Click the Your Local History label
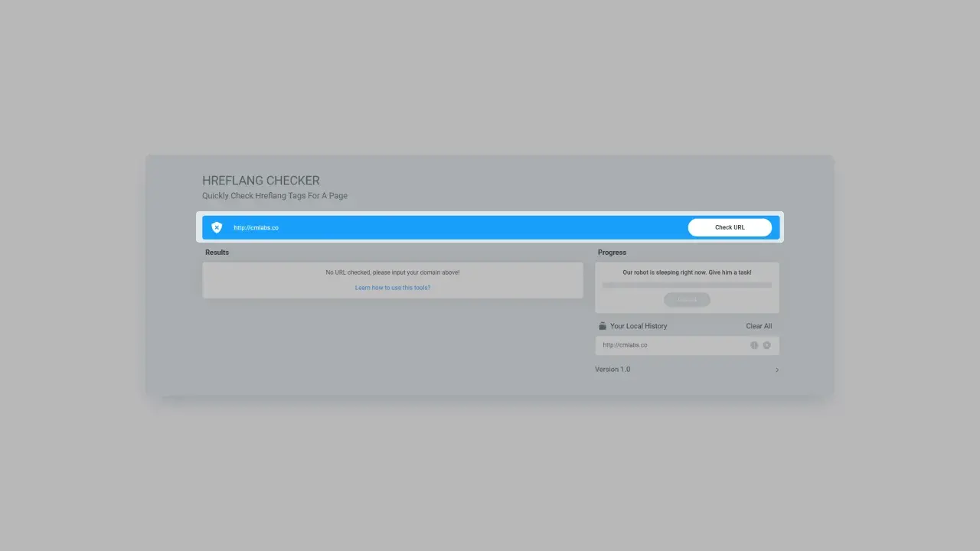 (x=637, y=325)
